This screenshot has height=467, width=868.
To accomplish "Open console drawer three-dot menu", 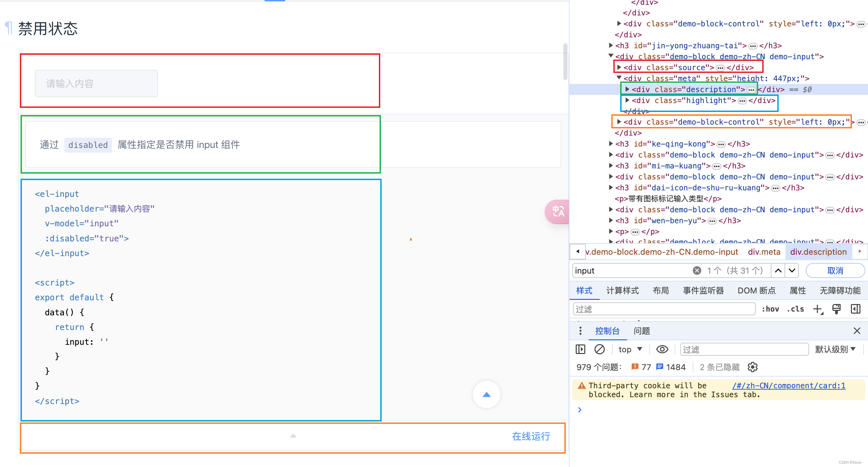I will point(580,331).
